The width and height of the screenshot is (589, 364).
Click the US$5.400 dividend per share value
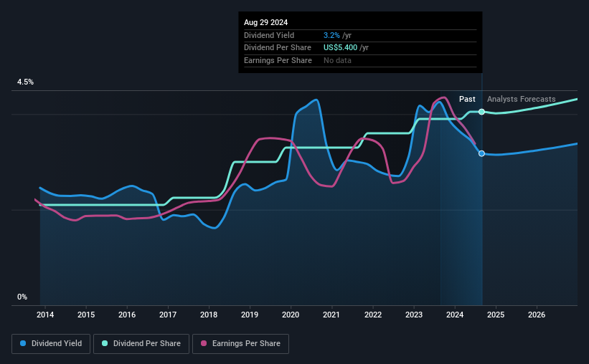[x=340, y=48]
